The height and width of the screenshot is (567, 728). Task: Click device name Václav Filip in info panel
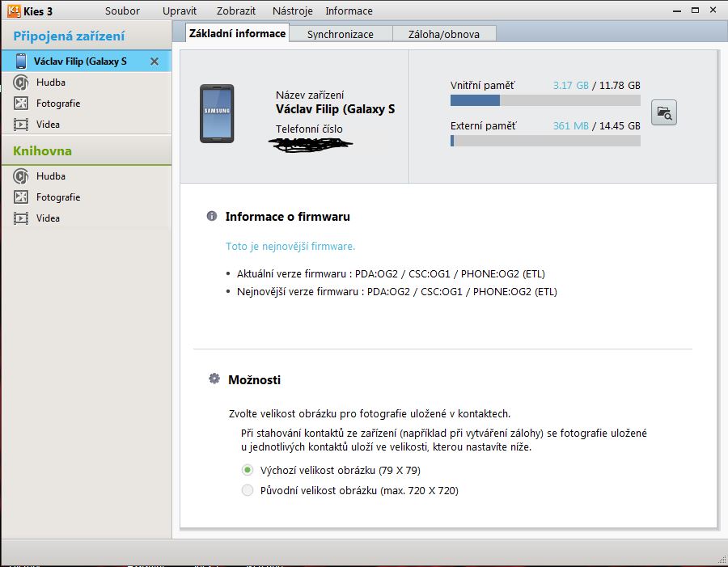coord(335,109)
